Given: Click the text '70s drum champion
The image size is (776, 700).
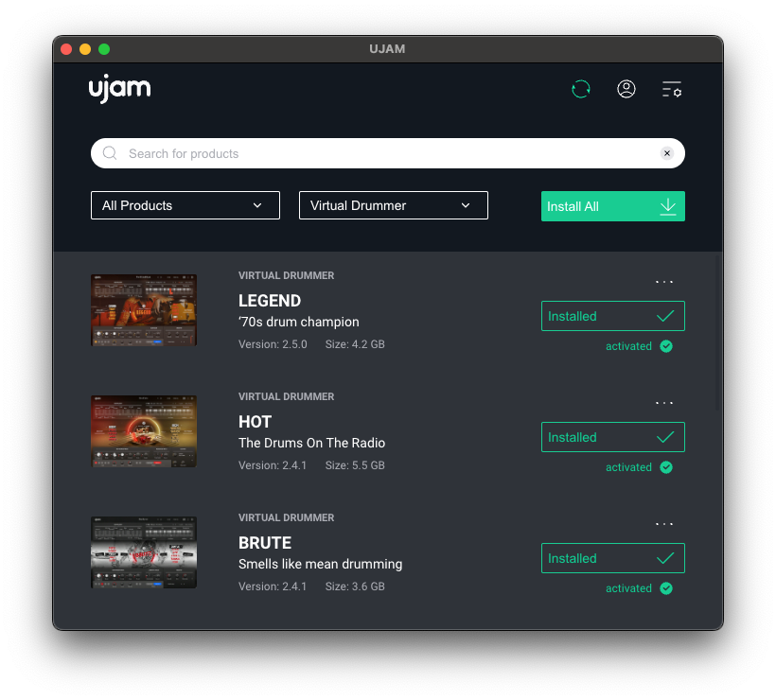Looking at the screenshot, I should (299, 322).
